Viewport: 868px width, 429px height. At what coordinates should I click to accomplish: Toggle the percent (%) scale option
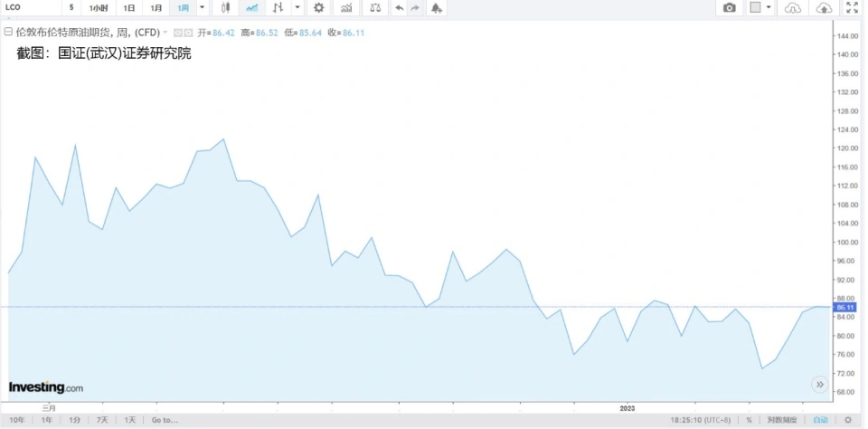pyautogui.click(x=749, y=420)
